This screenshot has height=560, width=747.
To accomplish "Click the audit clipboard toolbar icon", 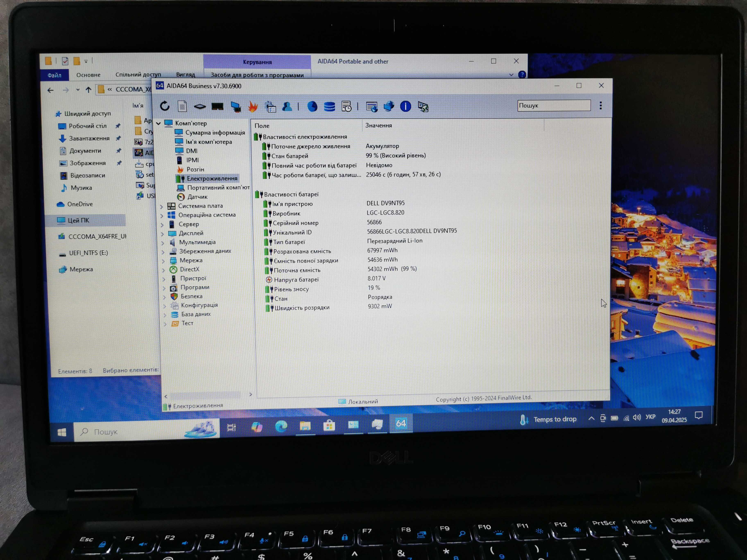I will 270,107.
